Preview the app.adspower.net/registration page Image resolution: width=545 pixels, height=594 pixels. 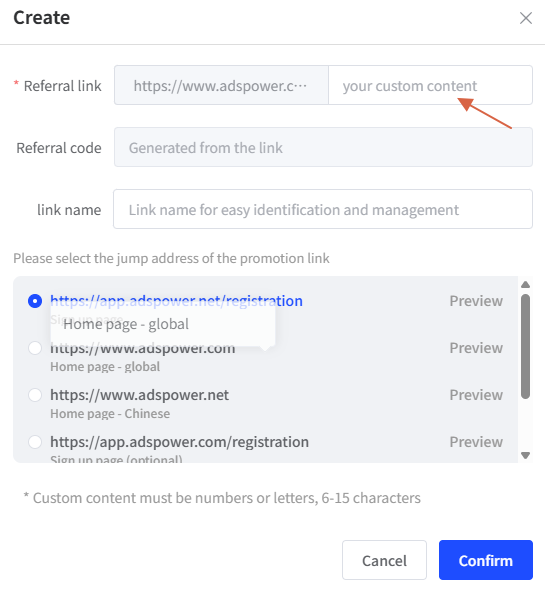pyautogui.click(x=476, y=301)
